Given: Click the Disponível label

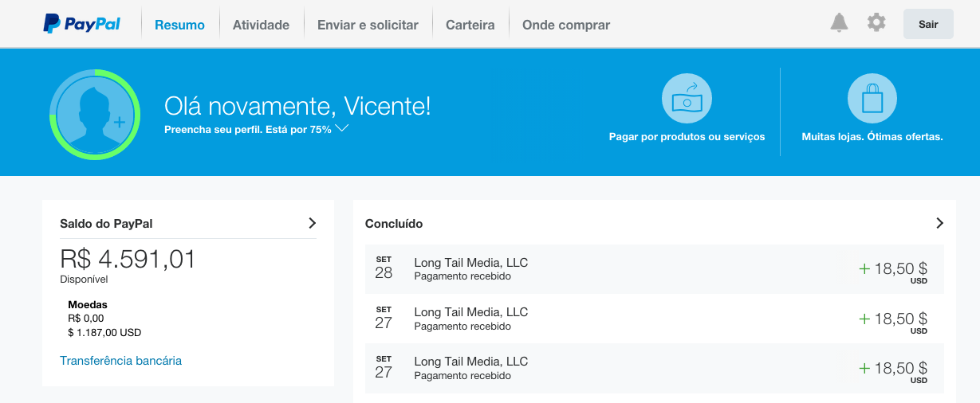Looking at the screenshot, I should tap(84, 280).
